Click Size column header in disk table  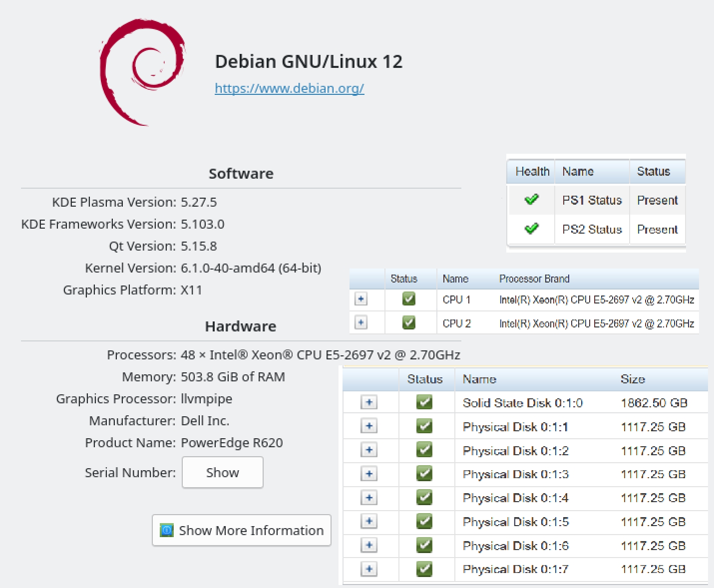(x=633, y=379)
